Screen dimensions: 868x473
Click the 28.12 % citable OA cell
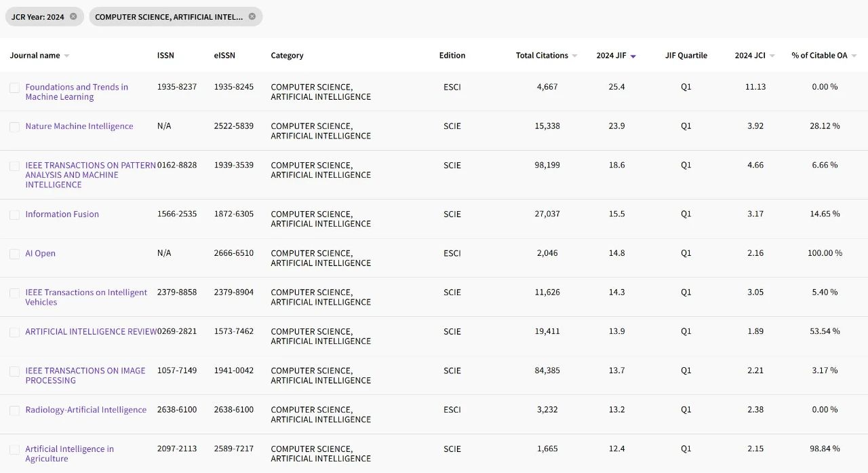[825, 126]
